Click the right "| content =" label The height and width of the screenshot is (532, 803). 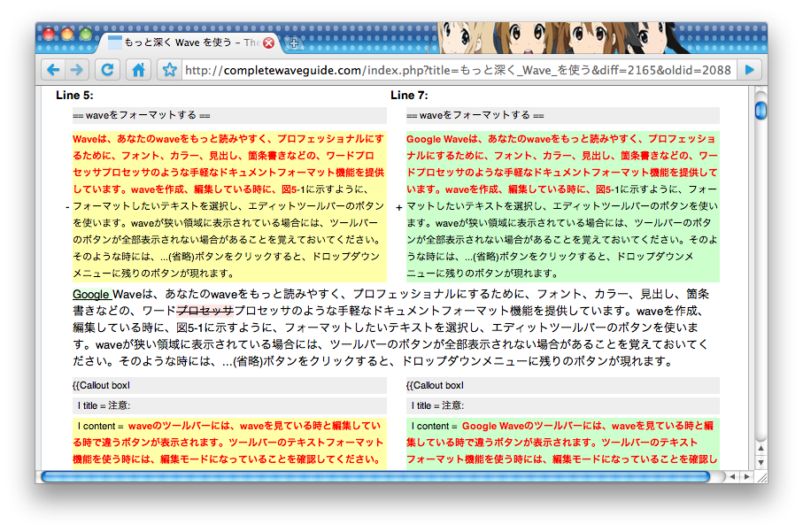click(x=435, y=426)
